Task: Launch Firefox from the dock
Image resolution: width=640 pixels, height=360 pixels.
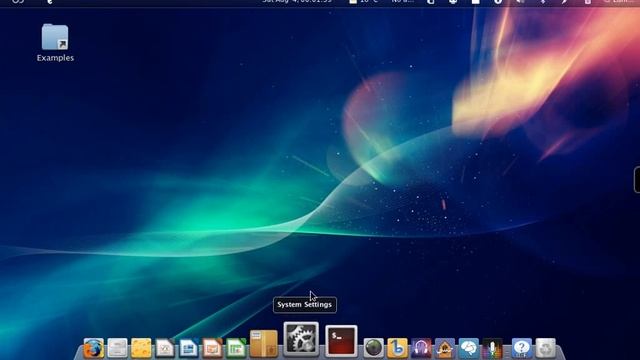Action: [93, 348]
